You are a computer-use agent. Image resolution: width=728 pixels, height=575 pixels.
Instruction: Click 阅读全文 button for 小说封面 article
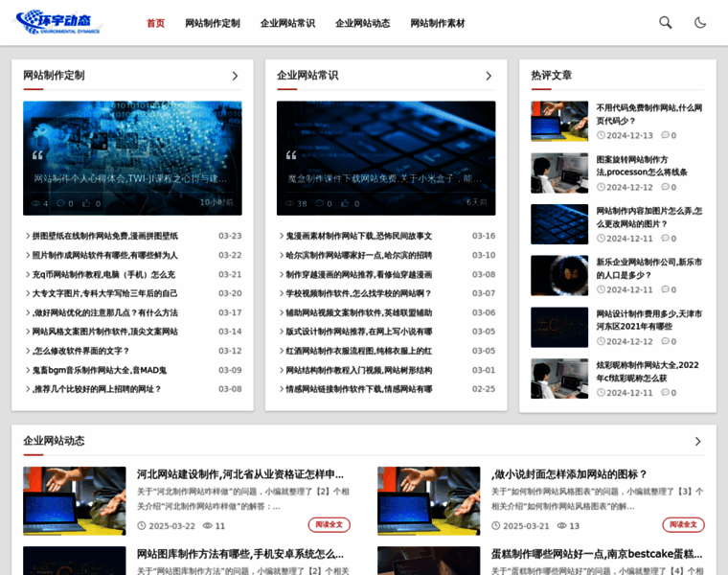pos(683,525)
